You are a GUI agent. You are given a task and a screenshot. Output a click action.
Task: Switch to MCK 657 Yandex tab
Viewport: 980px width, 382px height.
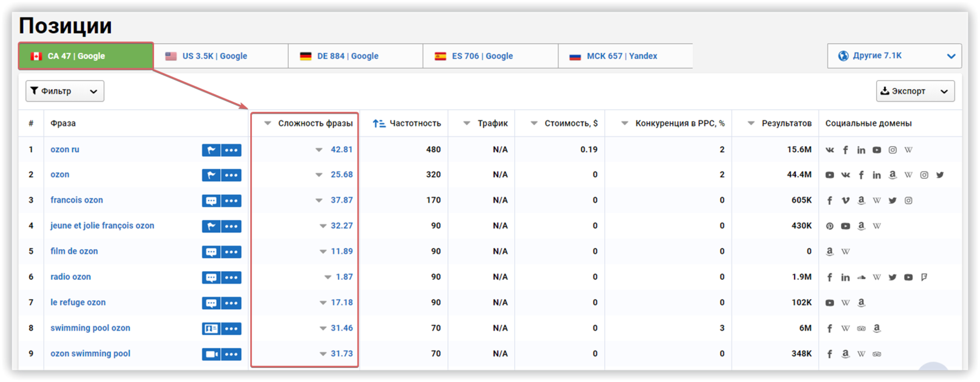(x=625, y=56)
